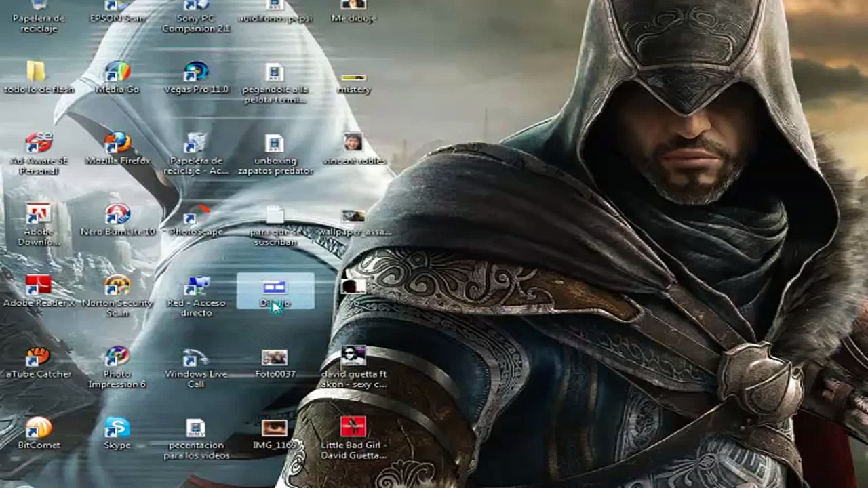
Task: Select the 'pecentacion para los videos' file
Action: click(196, 428)
